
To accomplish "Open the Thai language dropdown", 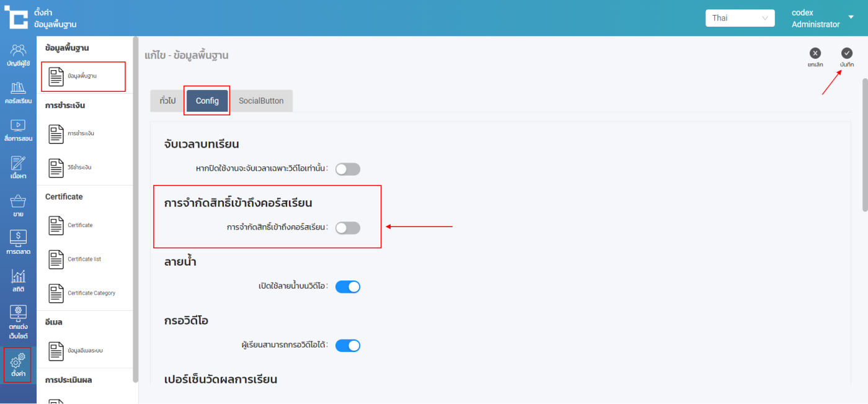I will tap(740, 18).
